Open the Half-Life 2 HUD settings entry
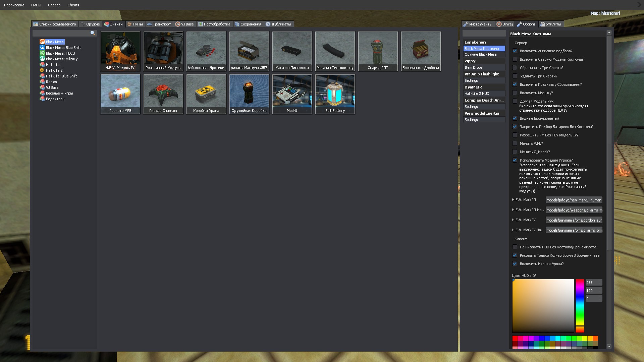Screen dimensions: 644x362 pos(477,94)
